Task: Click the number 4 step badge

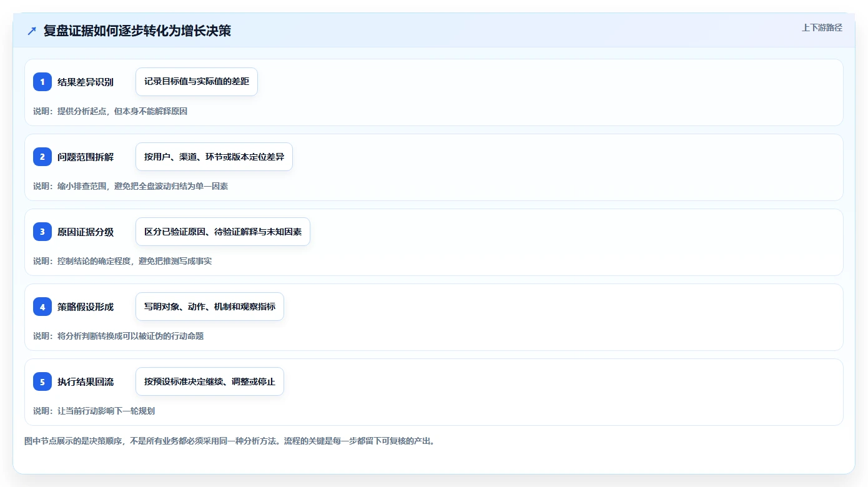Action: click(42, 307)
